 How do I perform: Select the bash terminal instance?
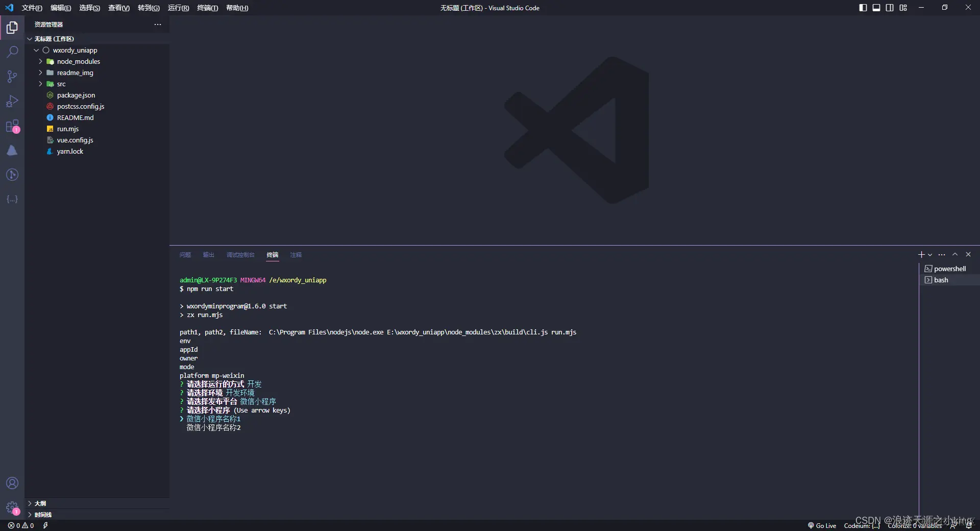[x=949, y=280]
